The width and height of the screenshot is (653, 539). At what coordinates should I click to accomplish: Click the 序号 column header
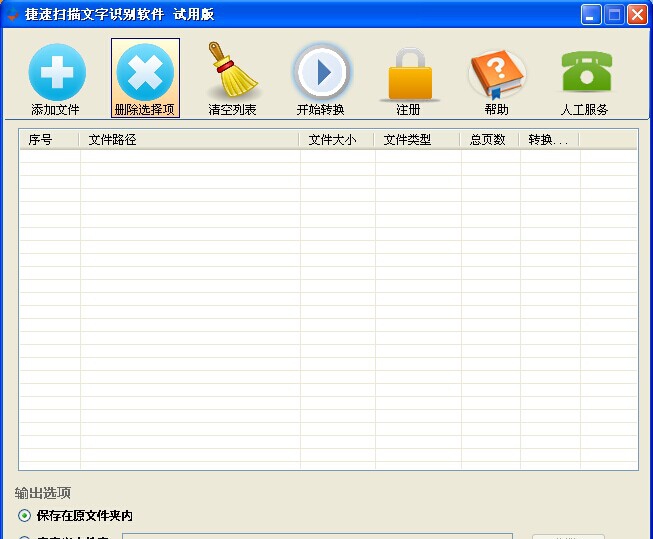click(49, 140)
